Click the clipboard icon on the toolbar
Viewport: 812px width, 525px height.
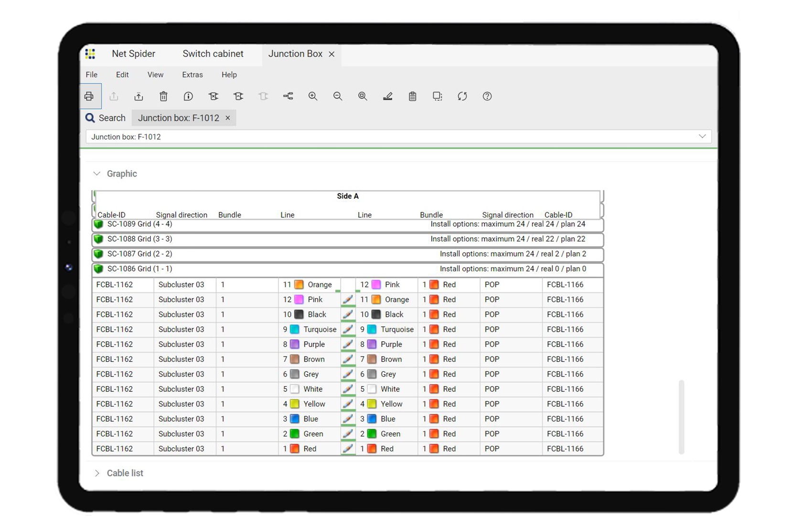(x=412, y=96)
